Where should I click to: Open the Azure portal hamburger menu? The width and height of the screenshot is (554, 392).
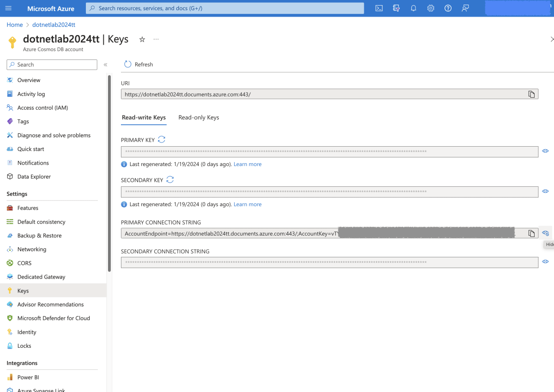pos(8,8)
